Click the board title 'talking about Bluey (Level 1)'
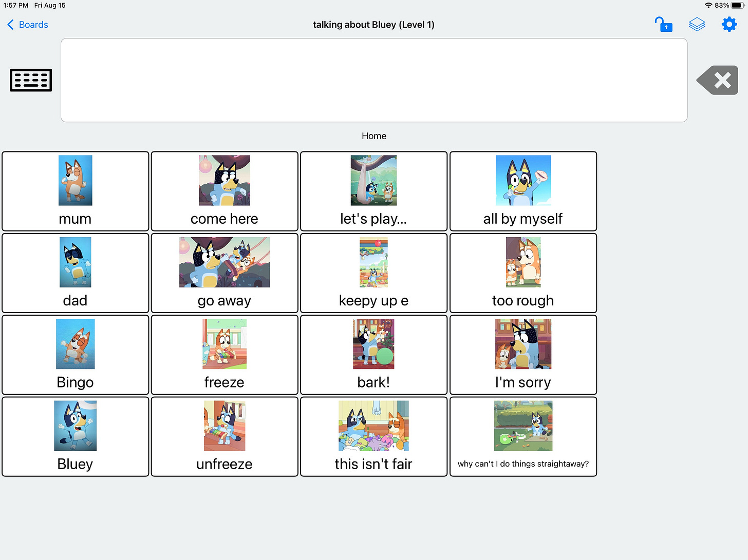 pyautogui.click(x=374, y=25)
